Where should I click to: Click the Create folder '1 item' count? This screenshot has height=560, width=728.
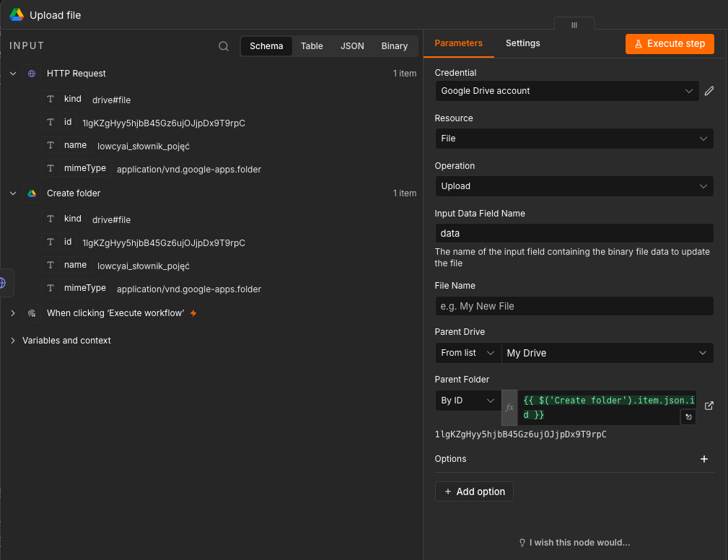pos(404,193)
